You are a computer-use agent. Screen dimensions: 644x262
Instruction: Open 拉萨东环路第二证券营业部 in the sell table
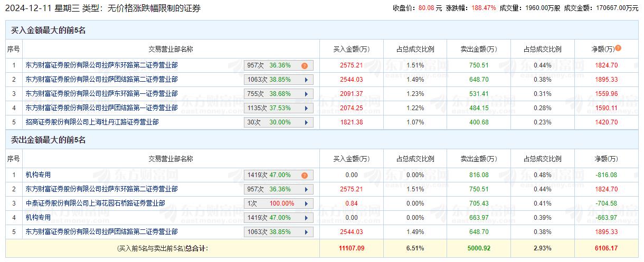click(101, 189)
